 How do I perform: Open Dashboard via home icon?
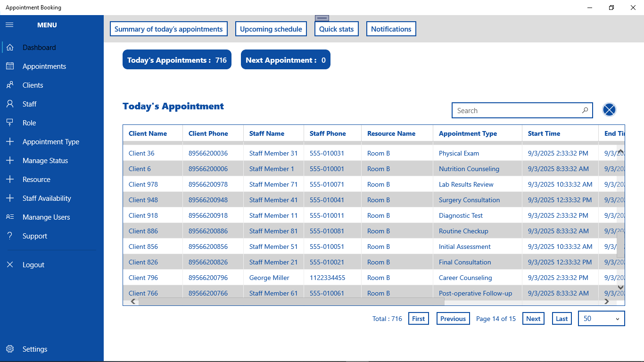(x=10, y=48)
